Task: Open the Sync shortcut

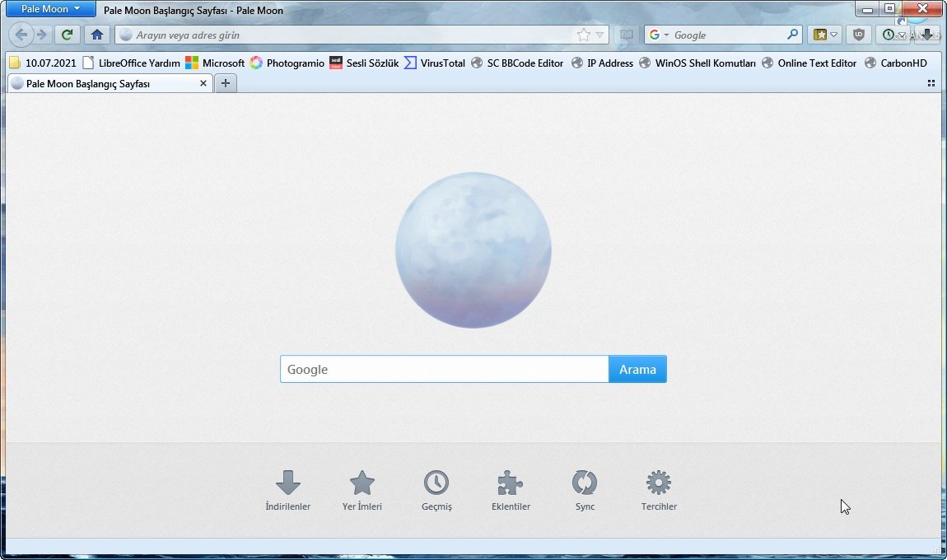Action: [x=585, y=491]
